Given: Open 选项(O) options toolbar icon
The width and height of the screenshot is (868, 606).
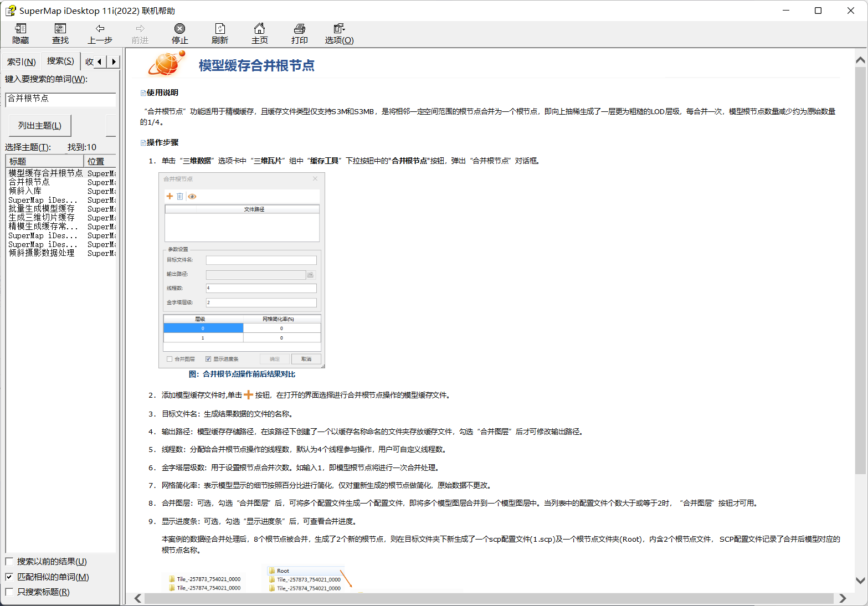Looking at the screenshot, I should click(339, 34).
